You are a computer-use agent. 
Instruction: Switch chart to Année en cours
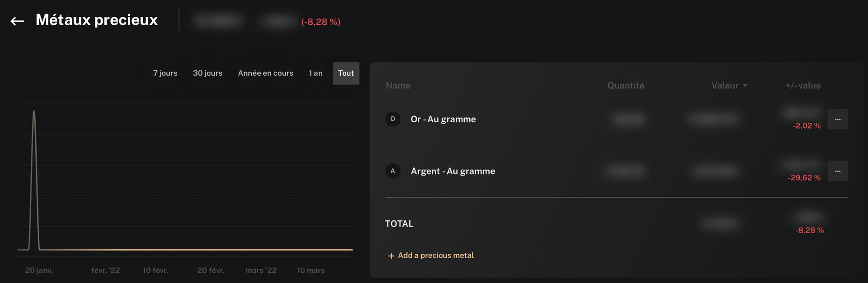click(x=265, y=73)
